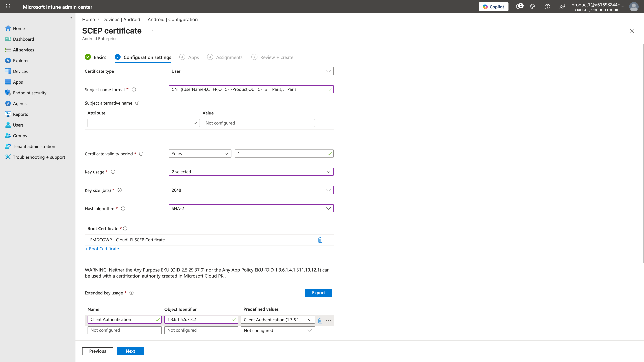The height and width of the screenshot is (362, 644).
Task: Open the Not configured predefined values dropdown
Action: tap(278, 330)
